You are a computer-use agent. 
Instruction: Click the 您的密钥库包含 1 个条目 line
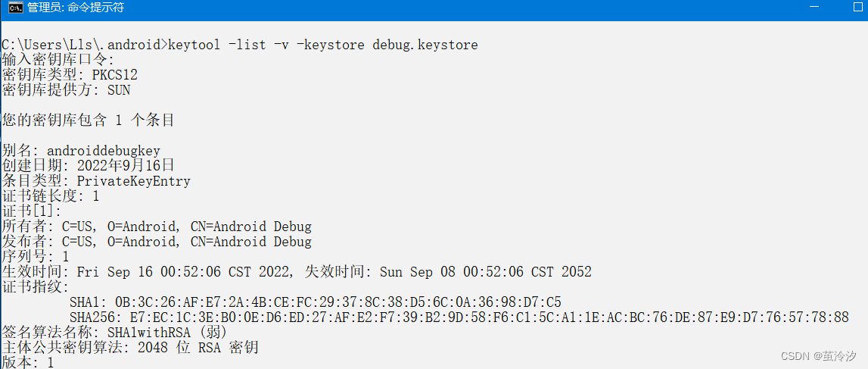(x=88, y=120)
